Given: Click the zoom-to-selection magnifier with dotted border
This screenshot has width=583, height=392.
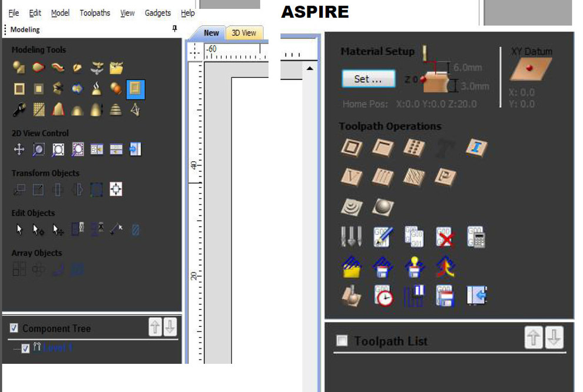Looking at the screenshot, I should point(77,150).
